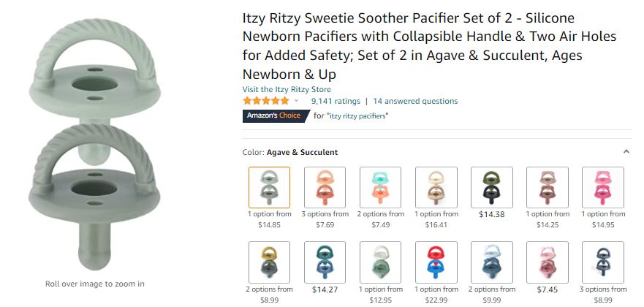Choose the $7.49 teal and coral pacifier swatch
644x307 pixels.
[x=380, y=188]
